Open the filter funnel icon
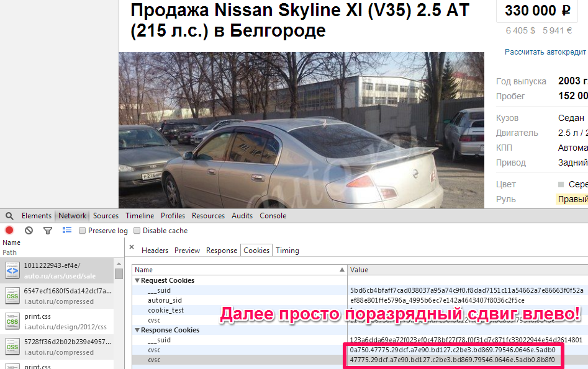This screenshot has height=369, width=588. pyautogui.click(x=48, y=231)
